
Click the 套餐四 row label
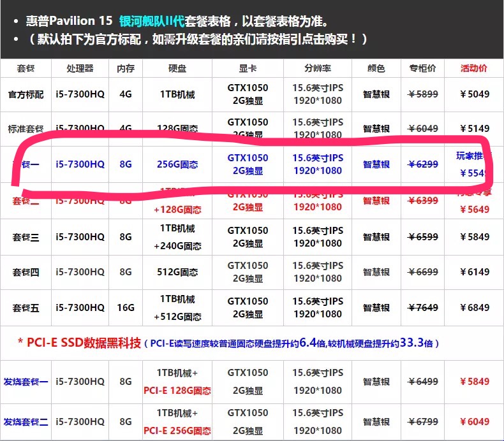26,272
